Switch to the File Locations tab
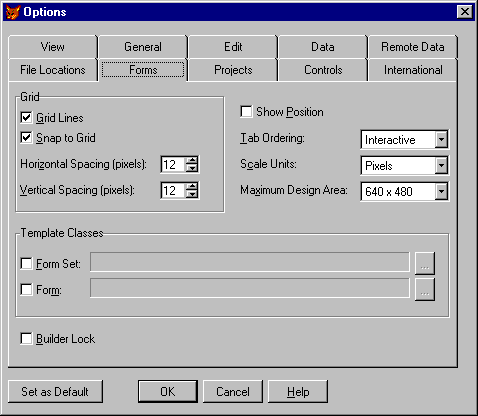 click(x=53, y=70)
